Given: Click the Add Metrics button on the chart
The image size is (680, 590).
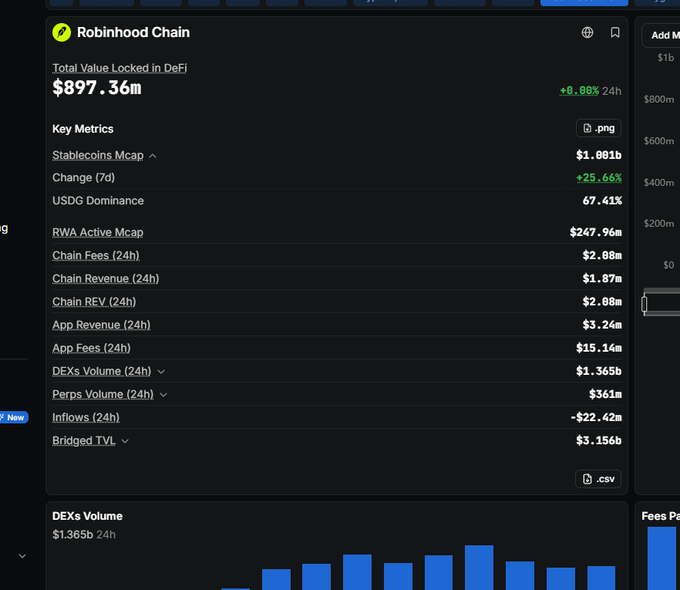Looking at the screenshot, I should coord(661,36).
